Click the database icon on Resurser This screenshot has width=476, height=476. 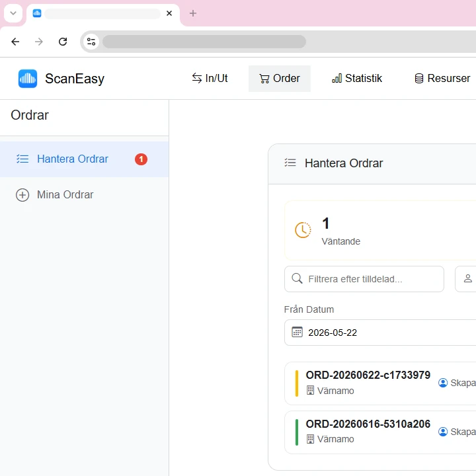[x=419, y=78]
